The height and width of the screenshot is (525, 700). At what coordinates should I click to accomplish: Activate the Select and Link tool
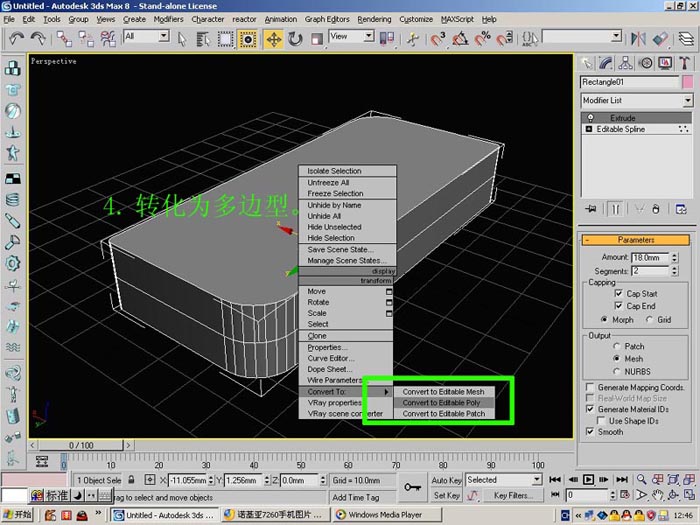click(64, 39)
